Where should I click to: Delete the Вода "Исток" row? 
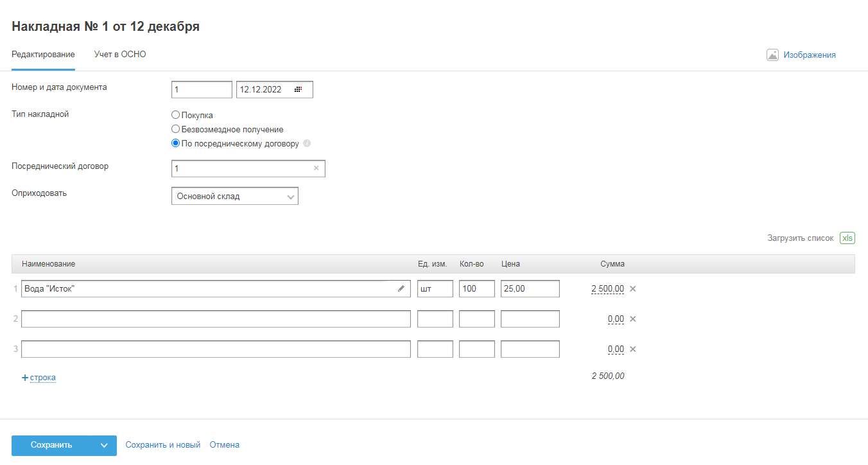coord(632,289)
